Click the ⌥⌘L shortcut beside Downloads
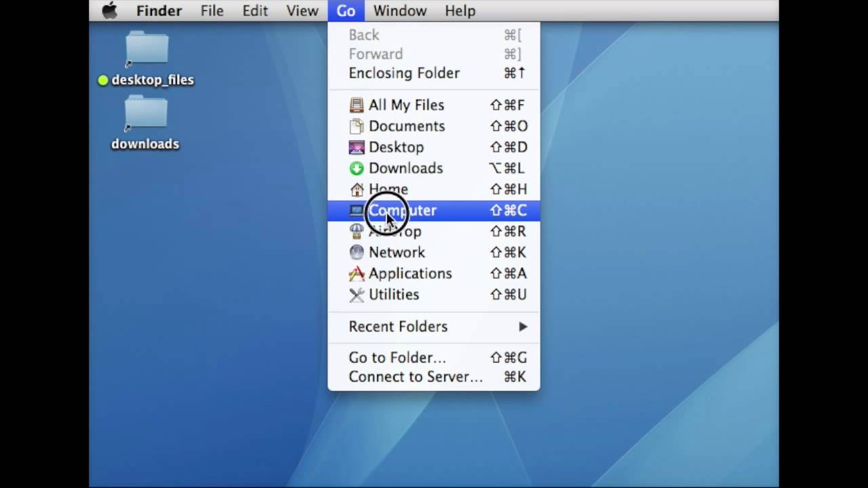This screenshot has height=488, width=868. (x=509, y=168)
